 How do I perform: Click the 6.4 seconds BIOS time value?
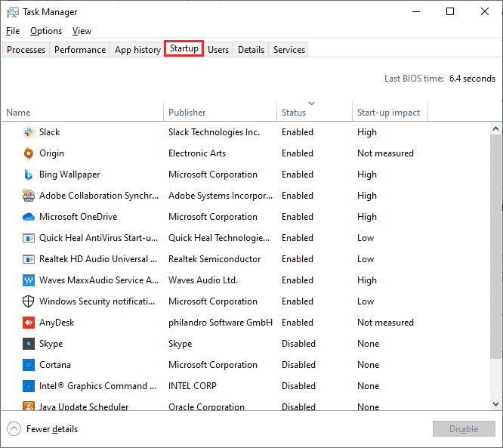[x=472, y=79]
